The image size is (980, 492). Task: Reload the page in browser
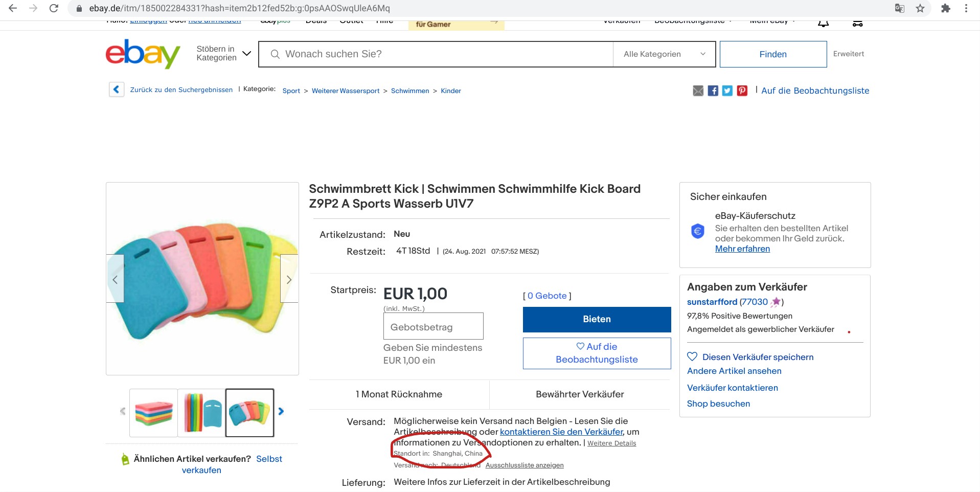[54, 8]
